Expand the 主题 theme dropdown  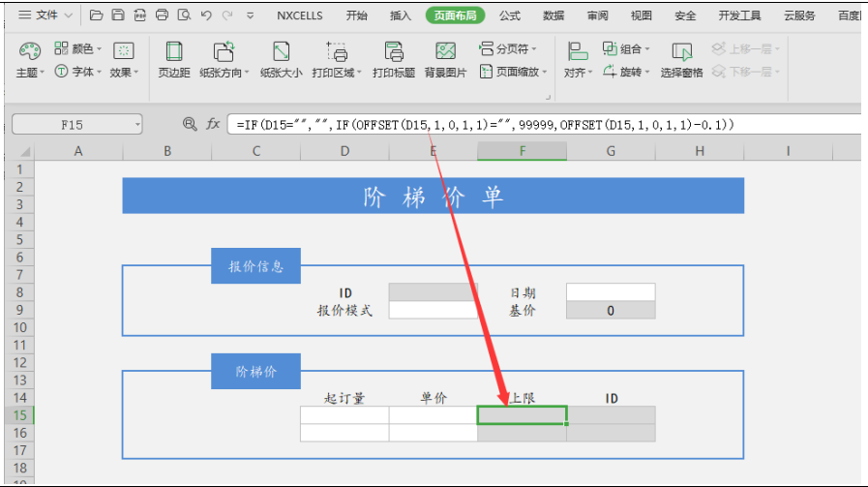click(30, 73)
